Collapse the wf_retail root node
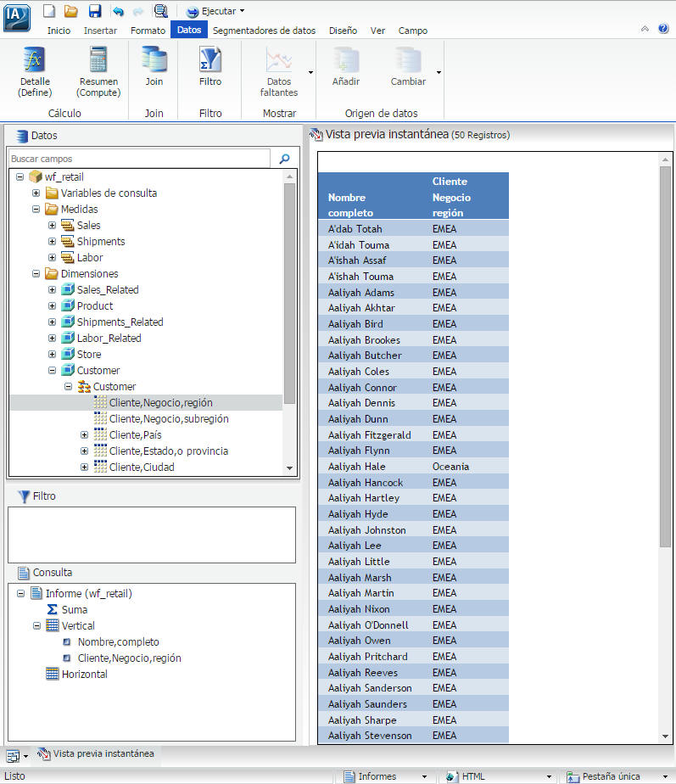Viewport: 676px width, 784px height. pyautogui.click(x=20, y=177)
